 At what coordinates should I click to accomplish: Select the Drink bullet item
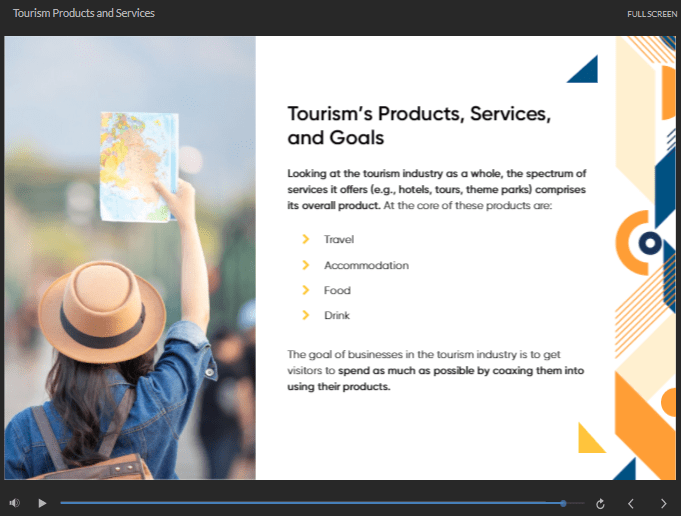coord(337,315)
